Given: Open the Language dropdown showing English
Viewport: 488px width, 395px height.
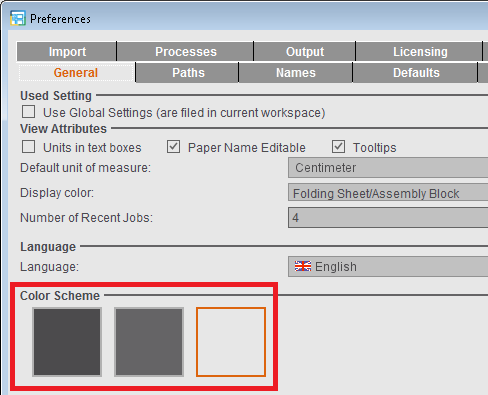Looking at the screenshot, I should tap(388, 266).
